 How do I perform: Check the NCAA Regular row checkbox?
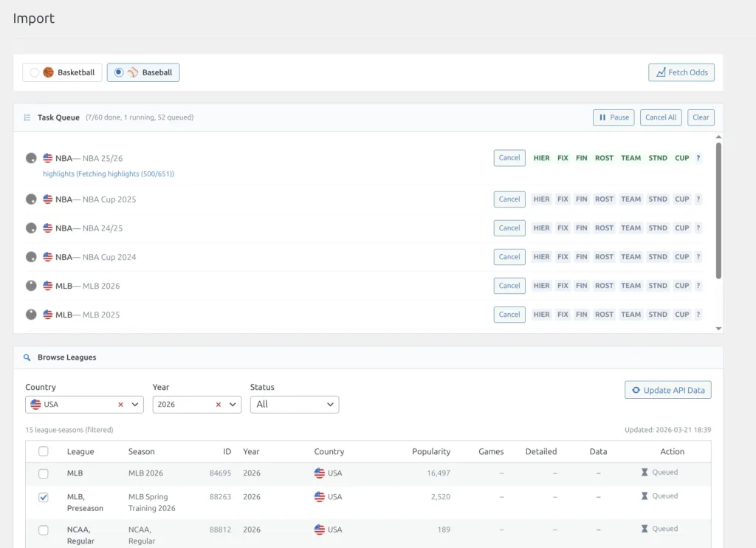pos(44,530)
